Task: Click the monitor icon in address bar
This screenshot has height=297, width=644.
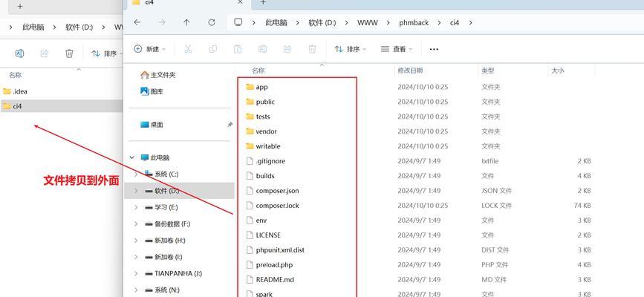Action: [238, 22]
